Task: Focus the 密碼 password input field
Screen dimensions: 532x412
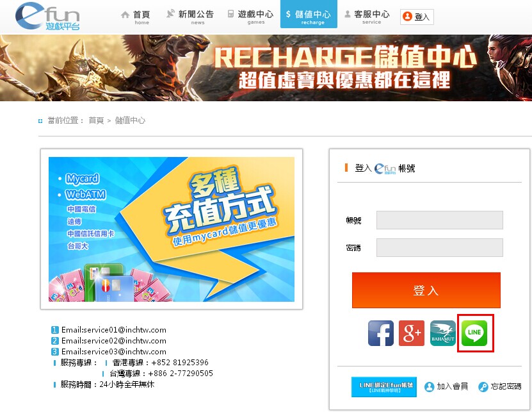Action: click(x=439, y=248)
